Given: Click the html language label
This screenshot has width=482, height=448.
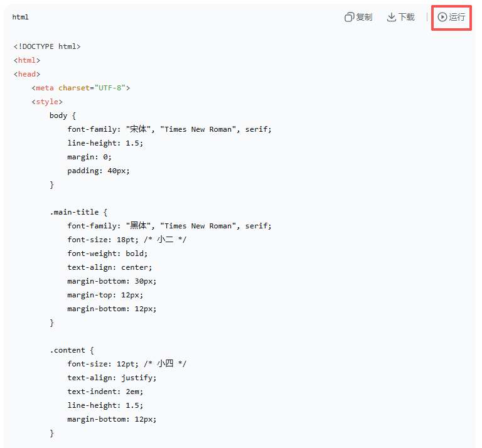Looking at the screenshot, I should pyautogui.click(x=20, y=18).
